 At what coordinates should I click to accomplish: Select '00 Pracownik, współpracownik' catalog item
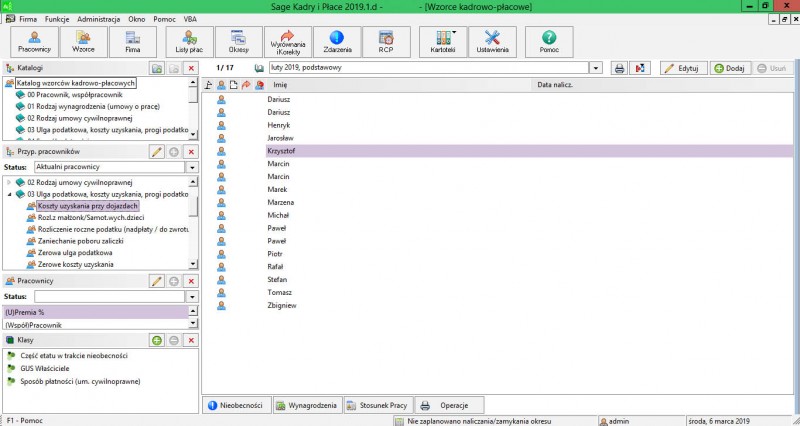click(74, 95)
